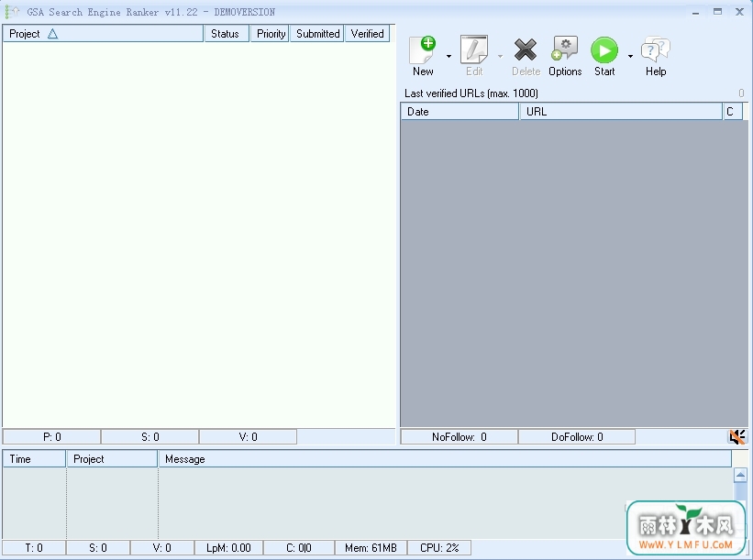Screen dimensions: 753x560
Task: Open the Start button dropdown arrow
Action: tap(630, 56)
